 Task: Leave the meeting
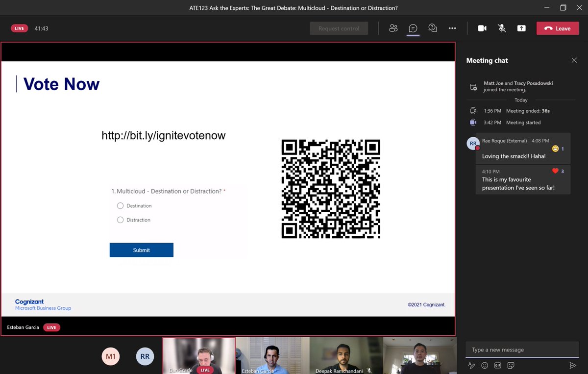coord(558,28)
